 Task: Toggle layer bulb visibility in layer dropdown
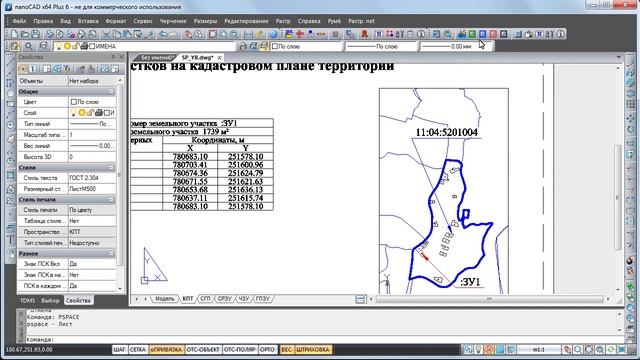click(x=59, y=47)
